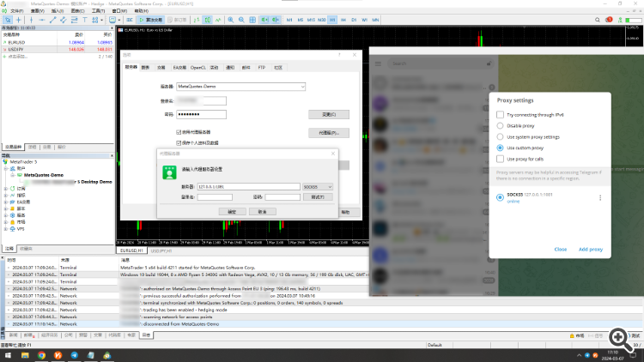Select H4 timeframe
The height and width of the screenshot is (362, 644).
coord(343,20)
